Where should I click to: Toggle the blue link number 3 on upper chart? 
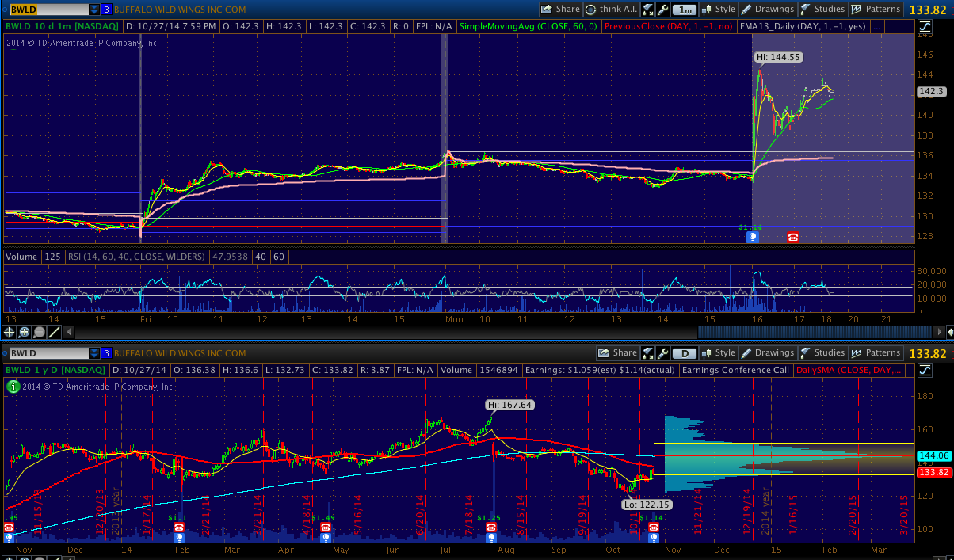point(105,10)
